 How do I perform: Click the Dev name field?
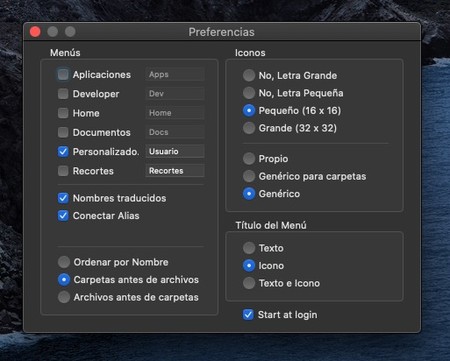click(175, 94)
